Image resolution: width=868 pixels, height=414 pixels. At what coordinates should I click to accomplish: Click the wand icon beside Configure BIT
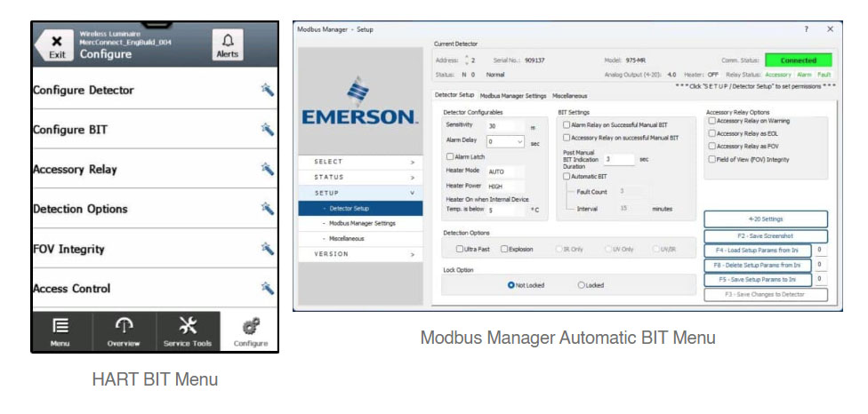(x=268, y=130)
